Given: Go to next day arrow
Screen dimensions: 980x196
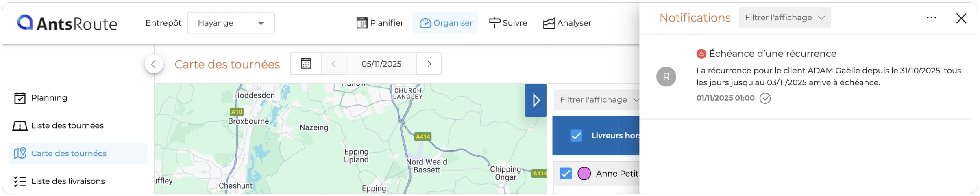Looking at the screenshot, I should pyautogui.click(x=429, y=64).
